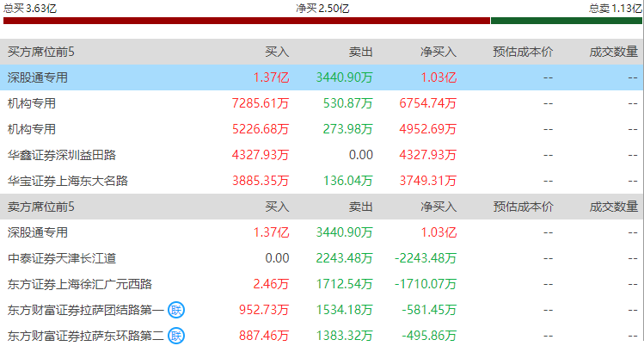Screen dimensions: 644x346
Task: Click the 530.87万 sell amount
Action: (348, 103)
